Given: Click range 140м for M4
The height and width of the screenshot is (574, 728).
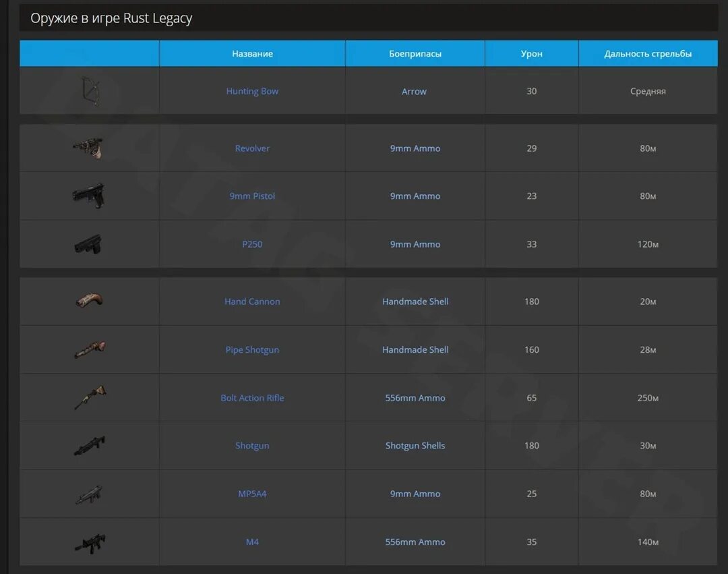Looking at the screenshot, I should (648, 542).
